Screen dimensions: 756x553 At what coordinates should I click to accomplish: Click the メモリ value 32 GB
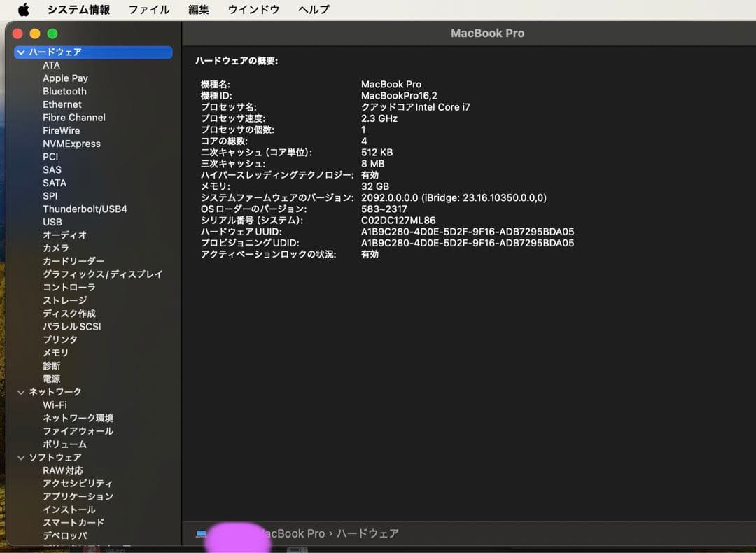(375, 186)
